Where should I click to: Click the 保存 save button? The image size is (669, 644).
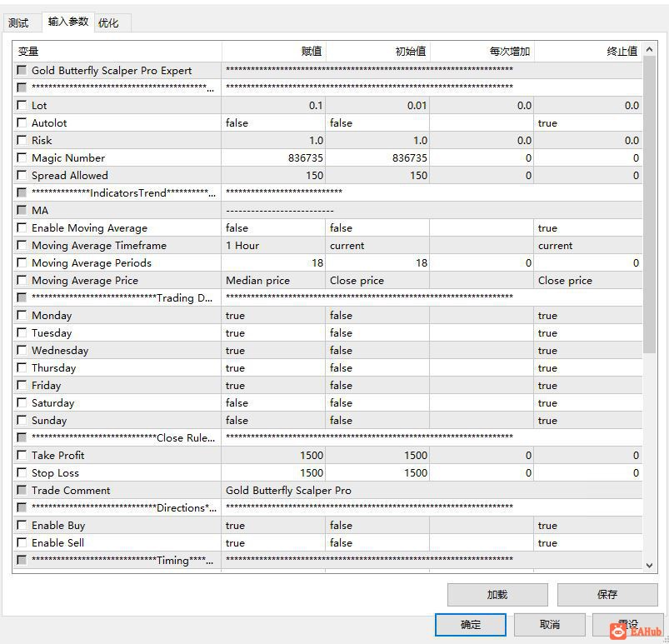pyautogui.click(x=607, y=595)
